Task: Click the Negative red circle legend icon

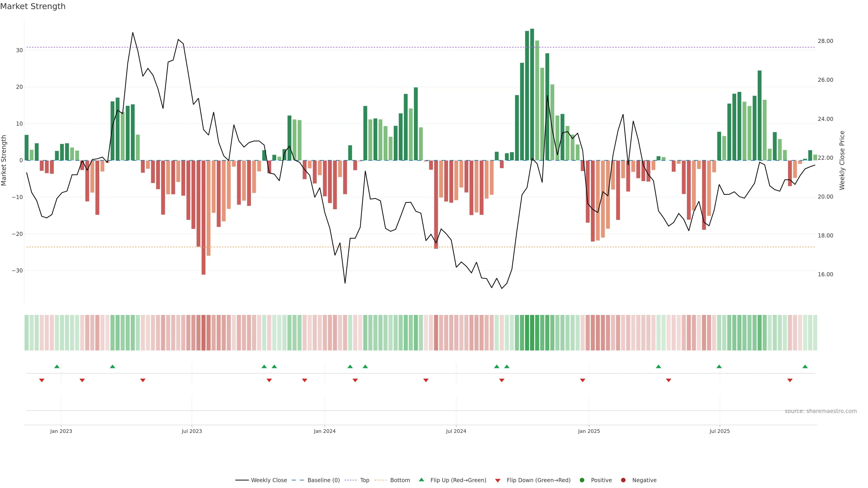Action: tap(623, 480)
